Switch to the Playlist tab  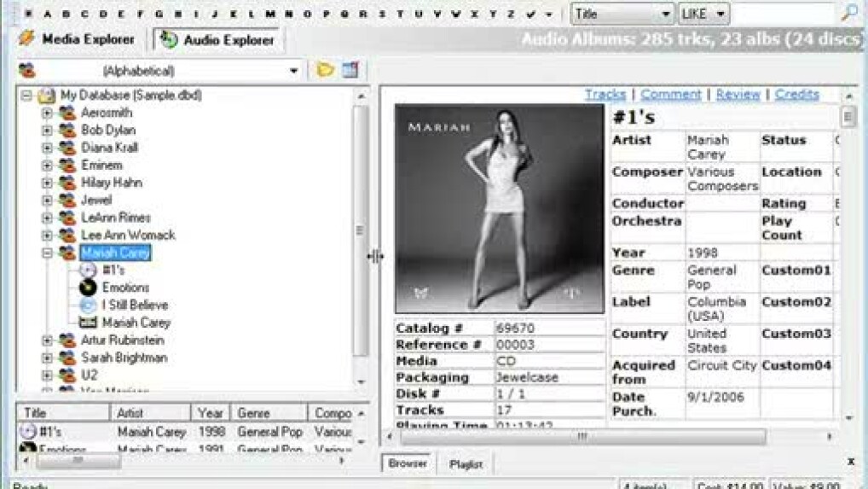tap(466, 463)
